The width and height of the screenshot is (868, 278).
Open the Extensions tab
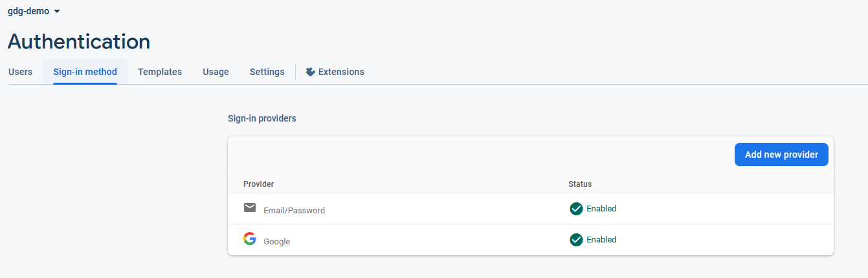[x=341, y=72]
